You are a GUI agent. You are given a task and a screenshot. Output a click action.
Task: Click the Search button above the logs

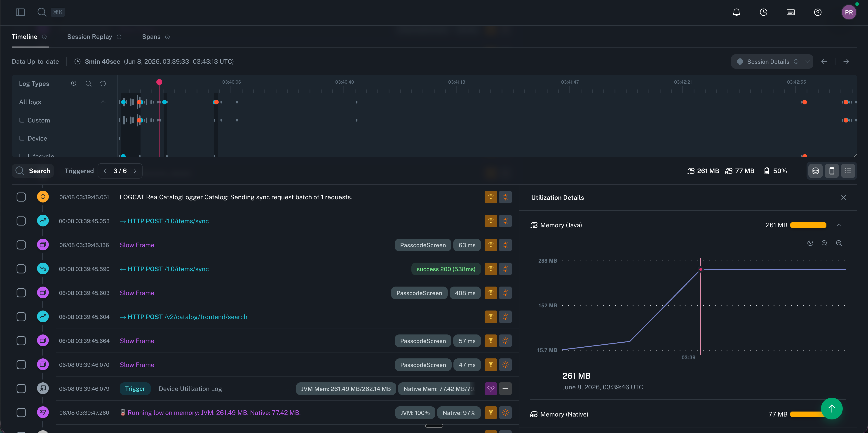tap(33, 171)
